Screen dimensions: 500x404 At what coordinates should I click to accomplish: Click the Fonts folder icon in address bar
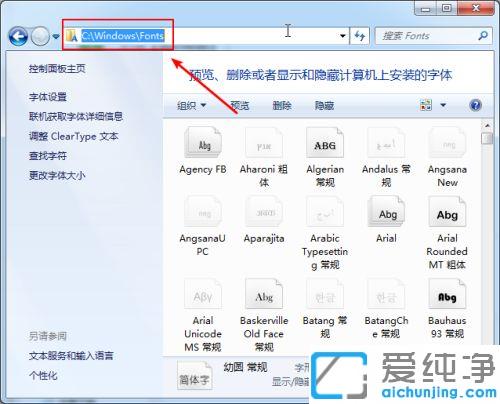pyautogui.click(x=72, y=35)
